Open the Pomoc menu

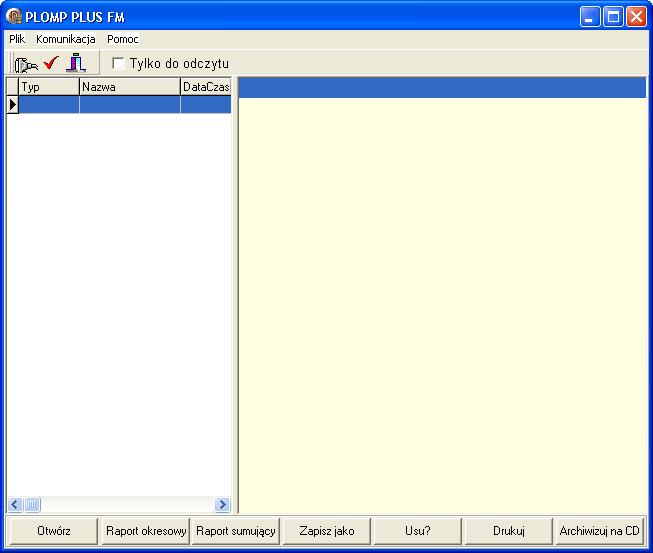(x=122, y=39)
